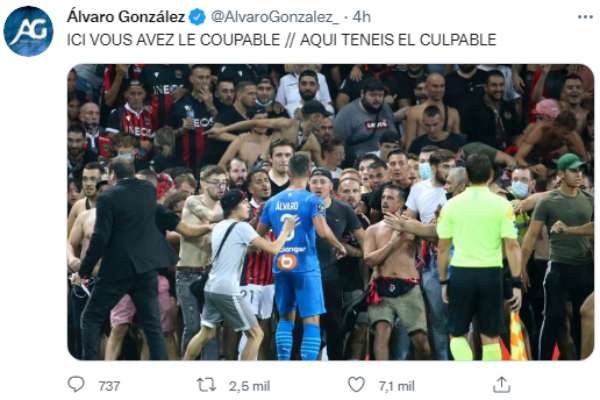
Task: Click the 737 replies count
Action: [x=109, y=386]
